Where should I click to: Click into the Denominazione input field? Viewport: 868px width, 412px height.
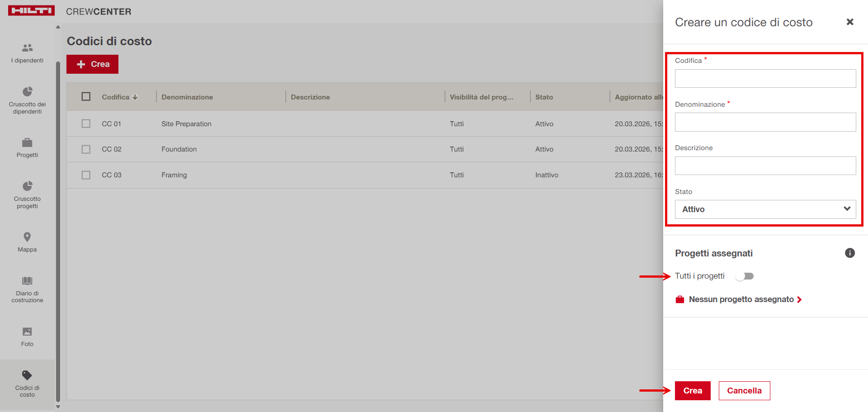[x=765, y=122]
